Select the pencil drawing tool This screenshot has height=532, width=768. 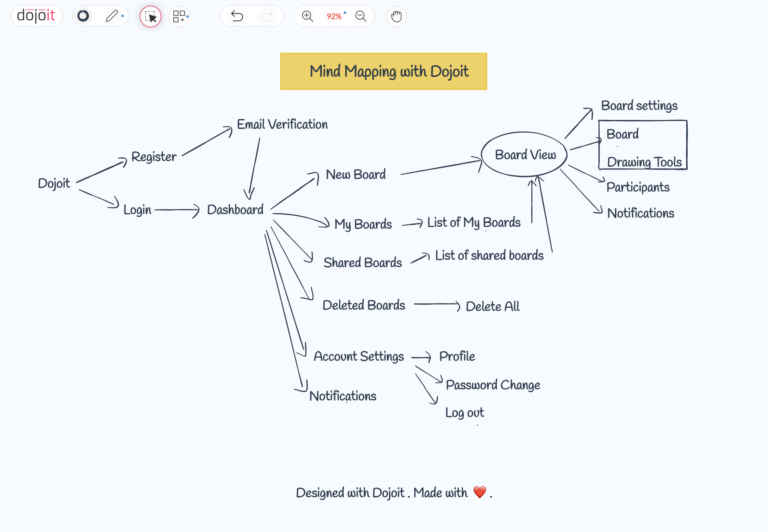[111, 16]
